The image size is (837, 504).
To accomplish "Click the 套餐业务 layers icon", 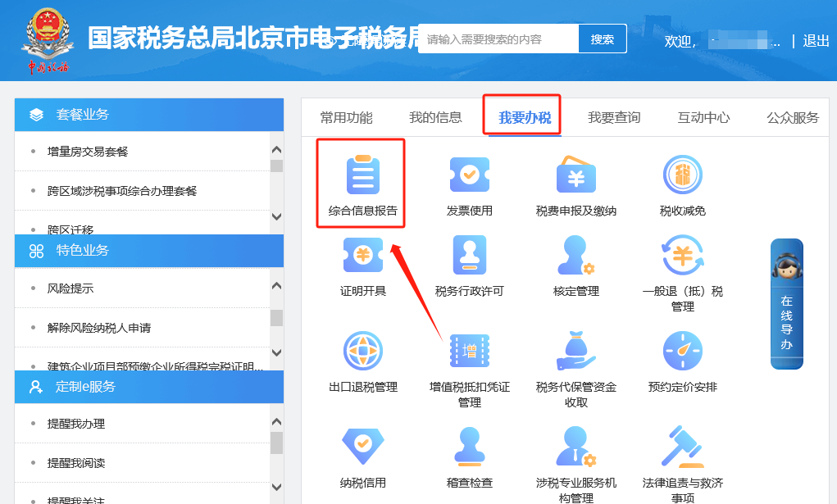I will 36,114.
